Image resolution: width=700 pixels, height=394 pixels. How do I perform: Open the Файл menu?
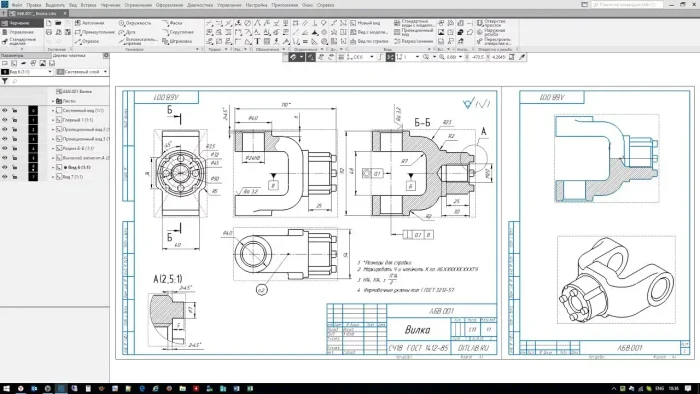click(x=17, y=5)
